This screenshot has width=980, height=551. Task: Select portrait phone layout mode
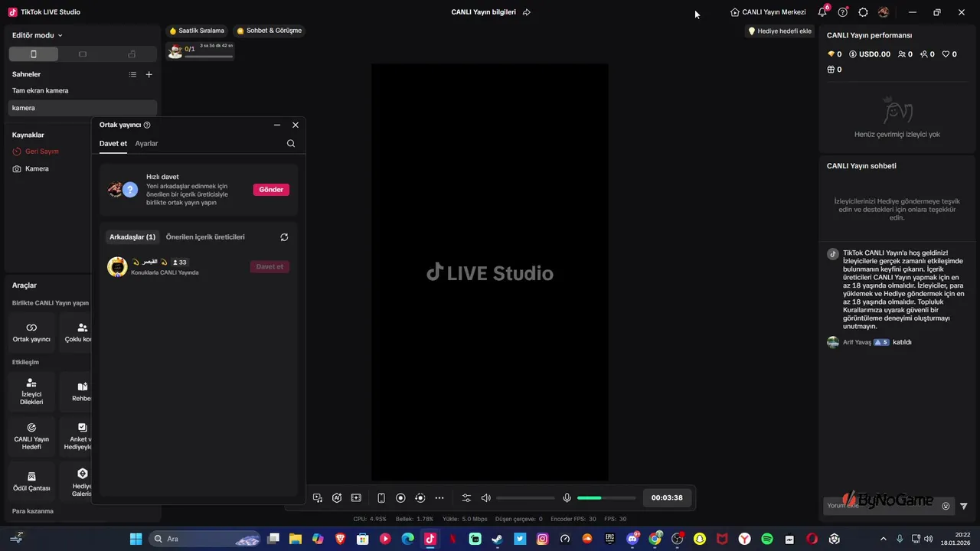coord(33,54)
